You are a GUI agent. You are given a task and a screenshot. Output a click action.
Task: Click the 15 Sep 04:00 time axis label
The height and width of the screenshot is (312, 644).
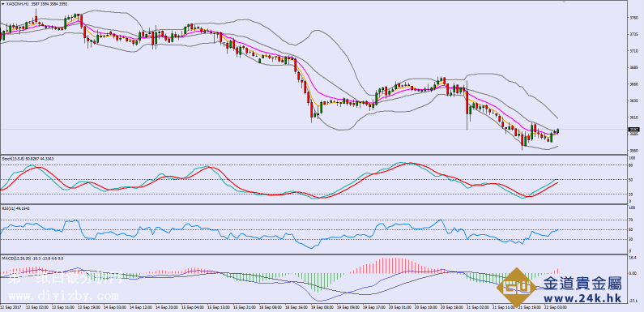(192, 306)
